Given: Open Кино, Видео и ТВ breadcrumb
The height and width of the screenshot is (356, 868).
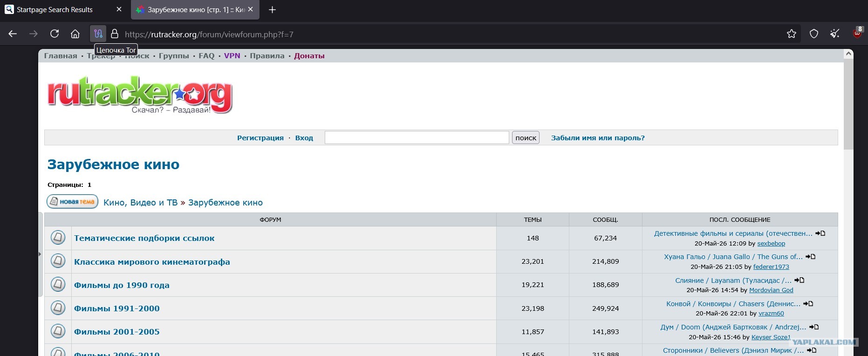Looking at the screenshot, I should (140, 203).
